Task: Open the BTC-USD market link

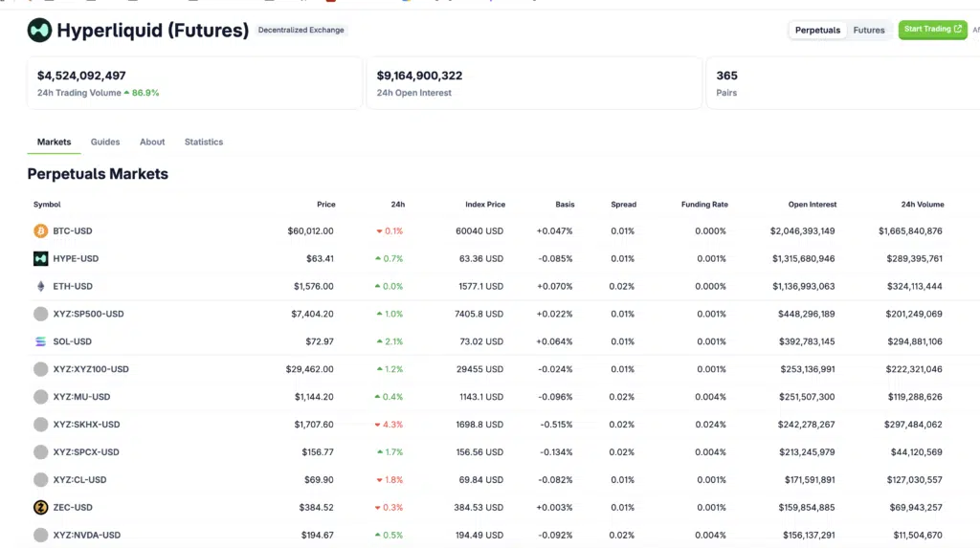Action: pyautogui.click(x=73, y=231)
